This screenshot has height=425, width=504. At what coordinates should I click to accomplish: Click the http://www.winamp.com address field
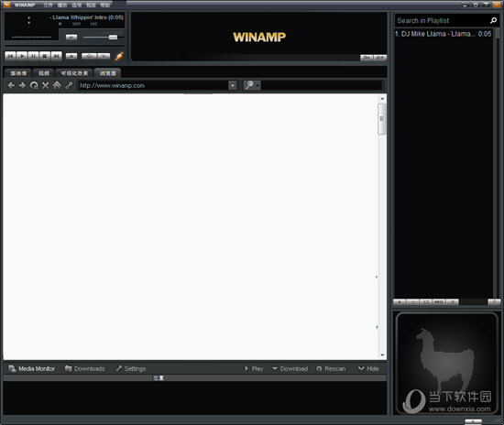tap(153, 85)
